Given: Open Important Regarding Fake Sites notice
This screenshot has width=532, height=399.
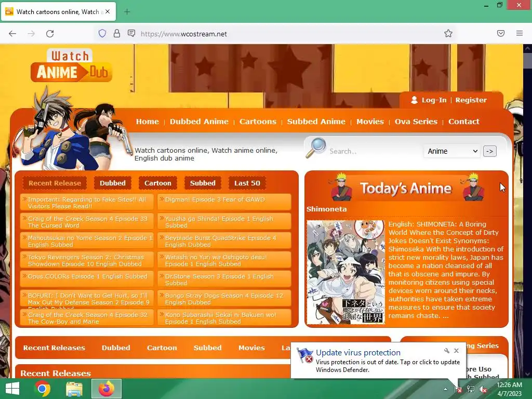Looking at the screenshot, I should [x=87, y=203].
